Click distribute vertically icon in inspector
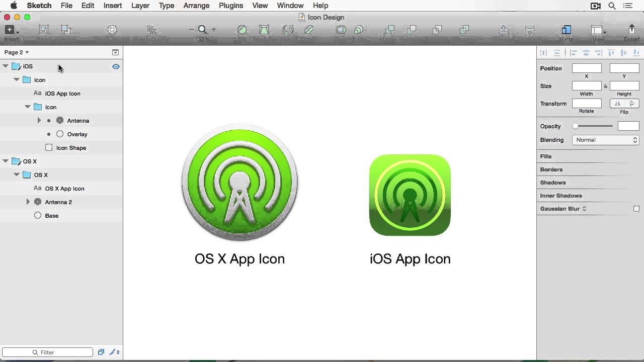Viewport: 644px width, 362px height. coord(556,52)
